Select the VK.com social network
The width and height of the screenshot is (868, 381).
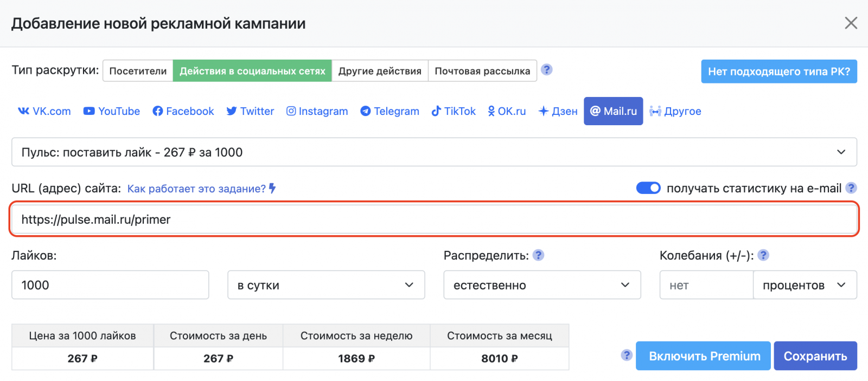44,111
